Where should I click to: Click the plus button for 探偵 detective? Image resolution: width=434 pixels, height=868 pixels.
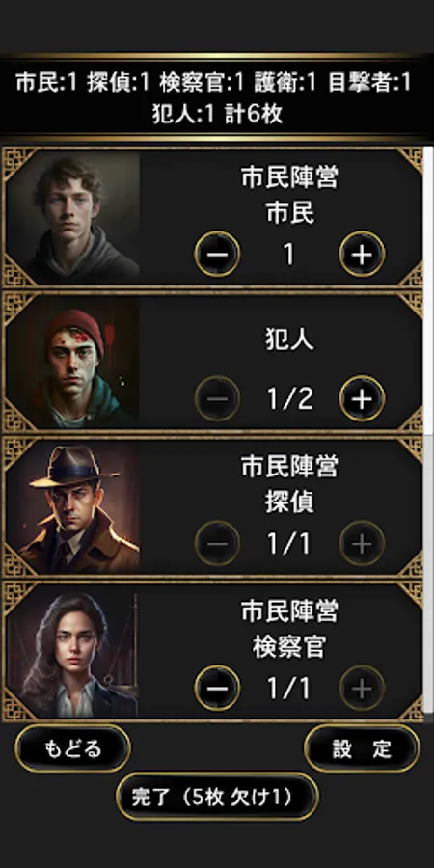362,544
